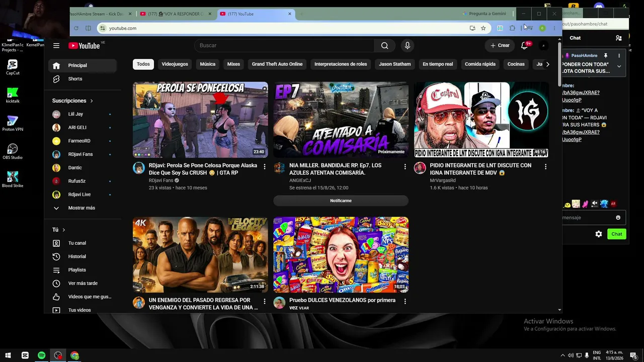This screenshot has height=362, width=644.
Task: Open the Chrome three-dot menu
Action: point(554,28)
